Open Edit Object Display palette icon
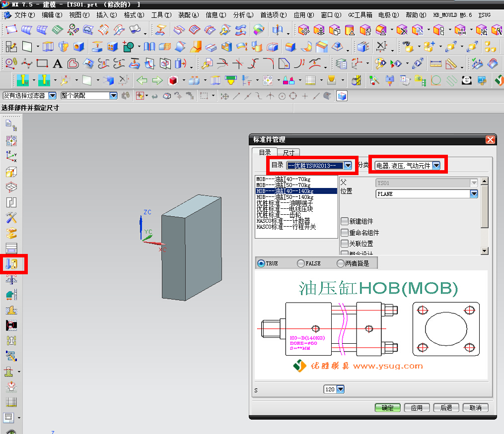The image size is (504, 434). (x=380, y=63)
